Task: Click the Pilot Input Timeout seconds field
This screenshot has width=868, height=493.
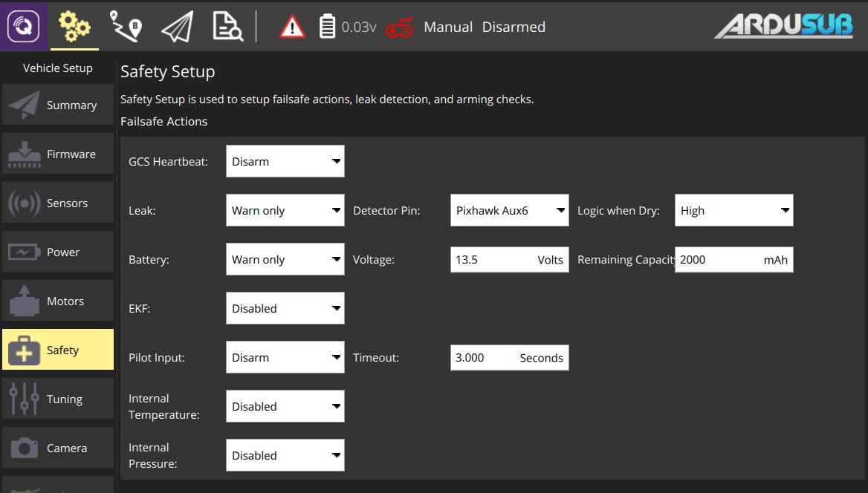Action: [x=509, y=357]
